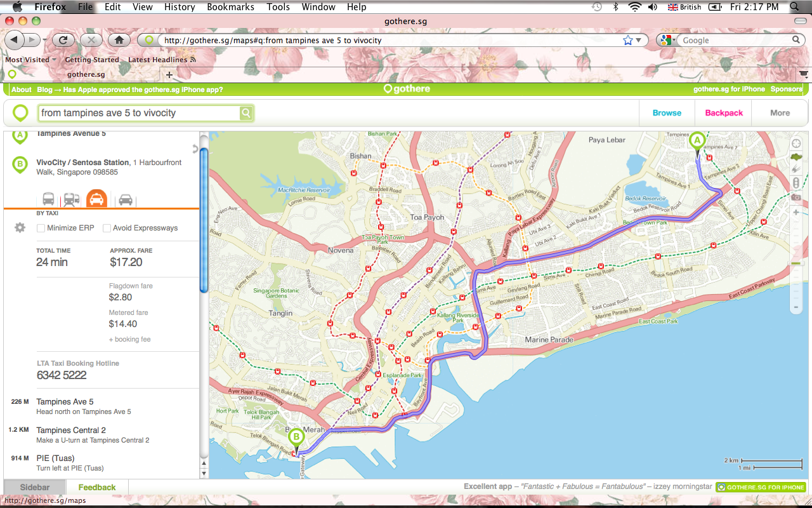812x508 pixels.
Task: Switch to terrain map view icon
Action: (796, 157)
